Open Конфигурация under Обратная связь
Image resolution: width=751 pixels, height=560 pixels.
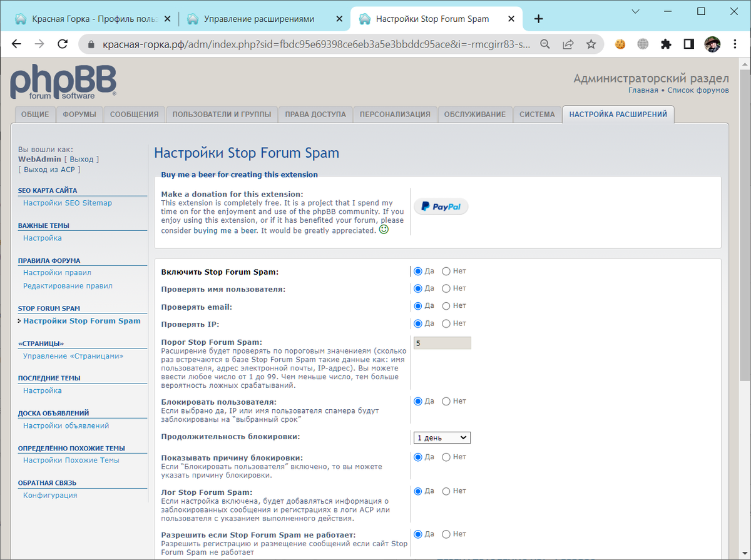(50, 496)
